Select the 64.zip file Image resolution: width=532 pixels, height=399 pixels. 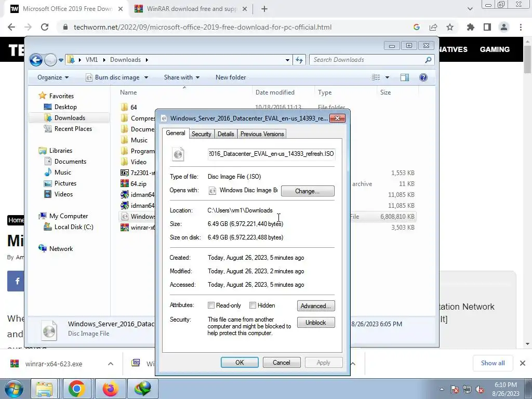coord(138,183)
